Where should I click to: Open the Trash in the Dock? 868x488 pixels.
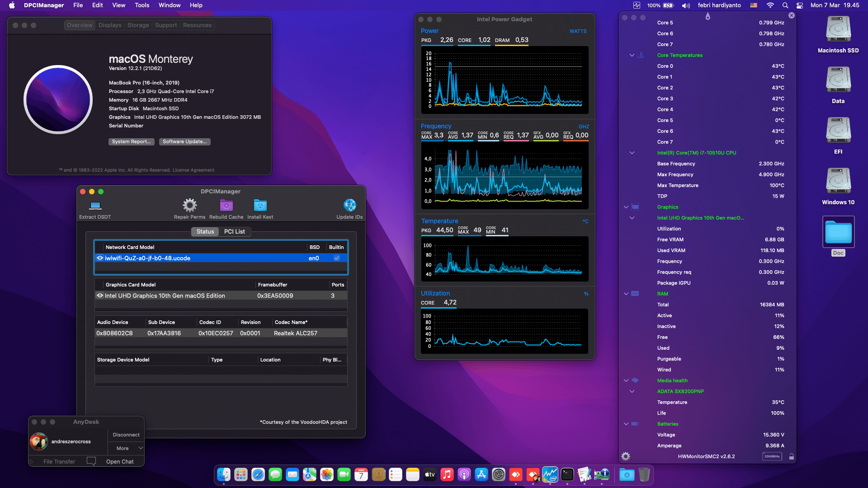pos(644,474)
